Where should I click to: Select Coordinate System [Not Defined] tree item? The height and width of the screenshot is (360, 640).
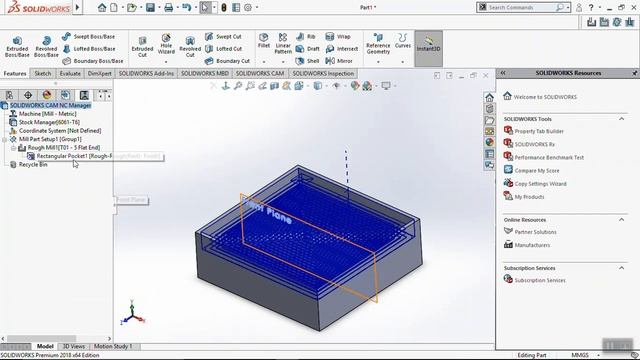click(x=60, y=131)
